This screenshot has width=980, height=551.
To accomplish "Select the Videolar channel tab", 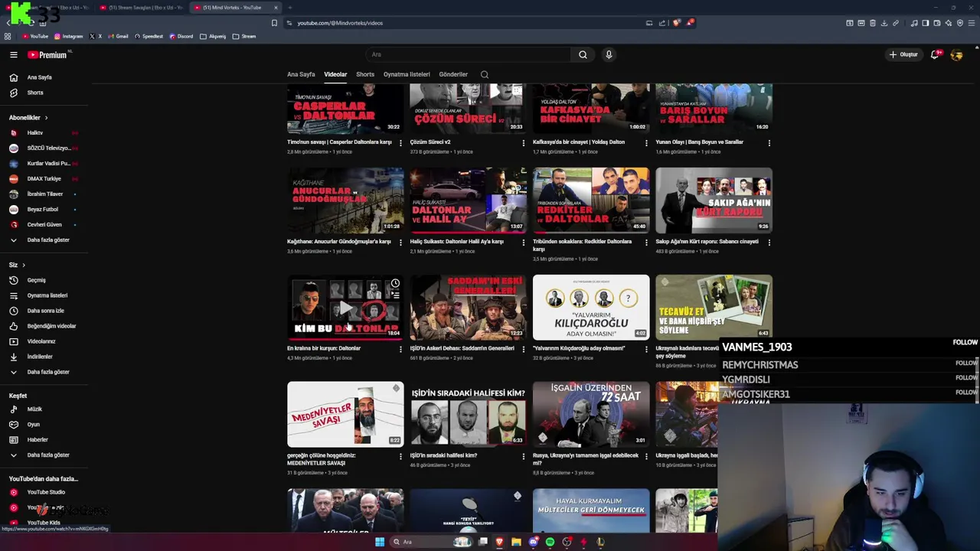I will pos(335,74).
